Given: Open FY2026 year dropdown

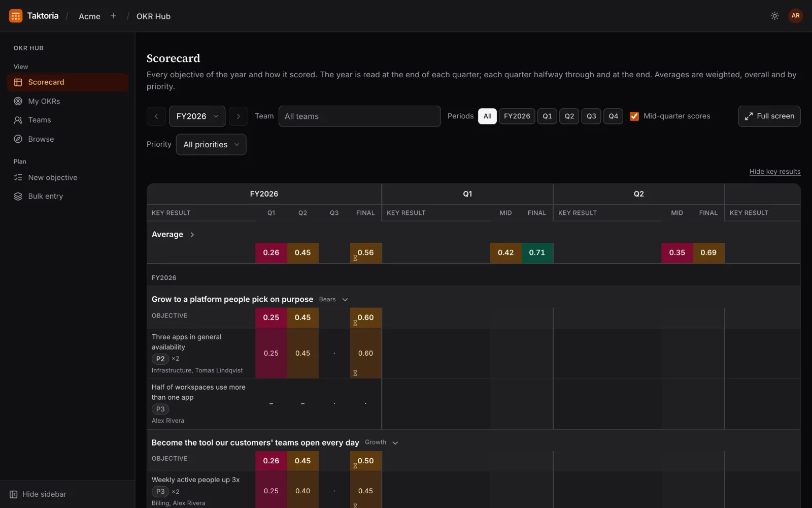Looking at the screenshot, I should tap(197, 116).
